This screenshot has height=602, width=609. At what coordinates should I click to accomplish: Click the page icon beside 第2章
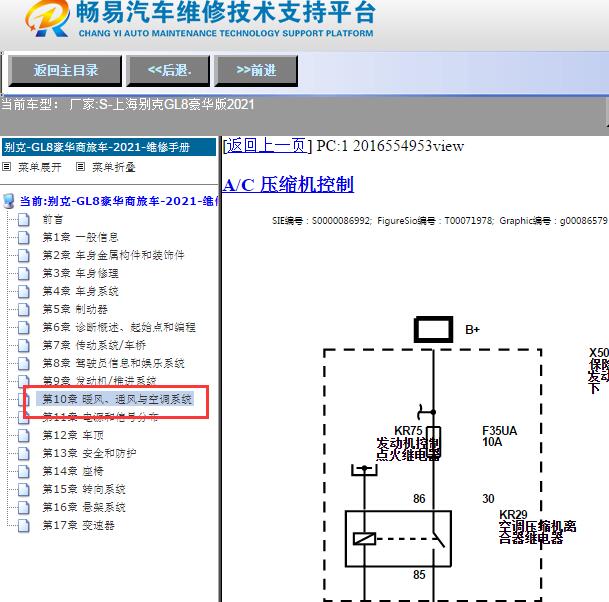point(24,255)
